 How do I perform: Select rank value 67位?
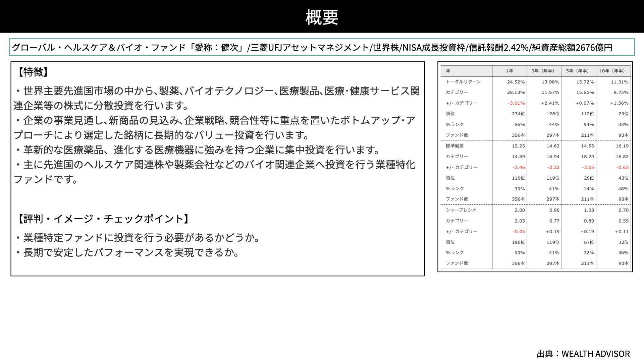[589, 242]
